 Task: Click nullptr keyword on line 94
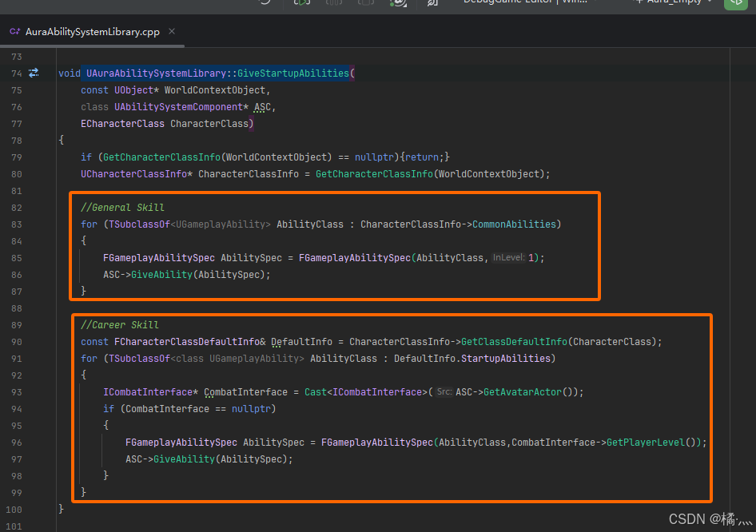[x=251, y=409]
